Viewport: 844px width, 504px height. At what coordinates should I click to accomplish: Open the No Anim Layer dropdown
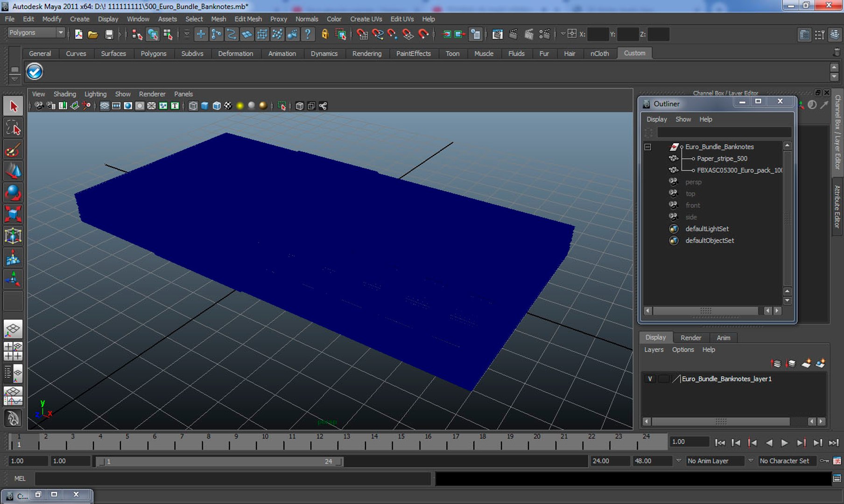pos(714,461)
